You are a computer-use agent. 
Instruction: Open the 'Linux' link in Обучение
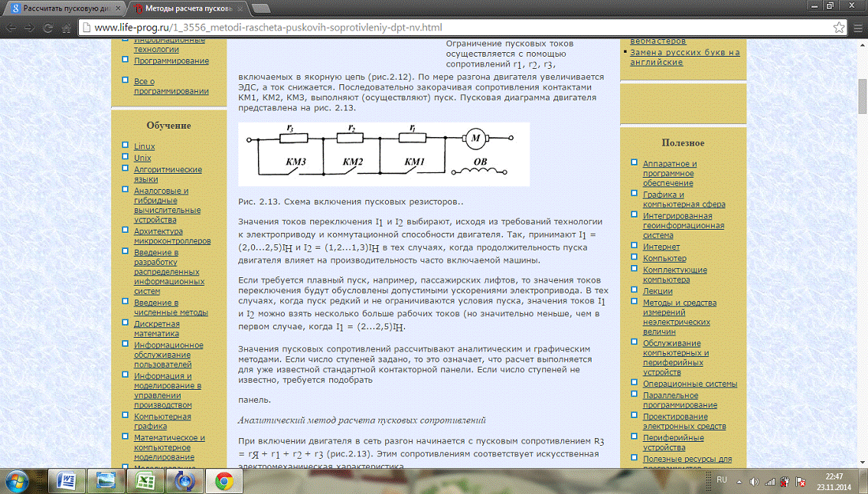(144, 146)
